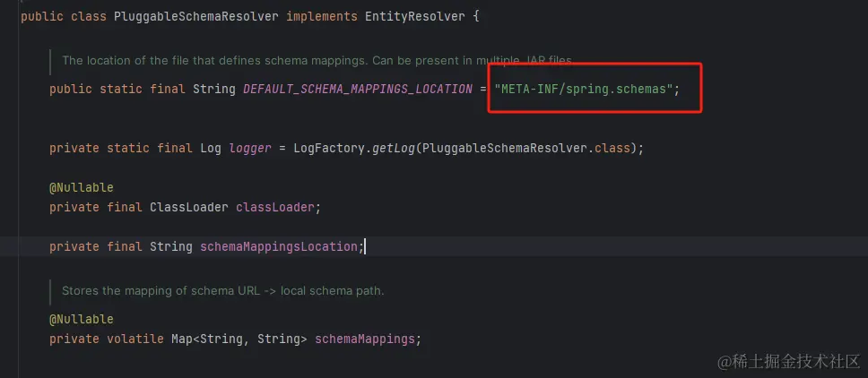Click the ClassLoader type name
Viewport: 868px width, 378px height.
189,208
